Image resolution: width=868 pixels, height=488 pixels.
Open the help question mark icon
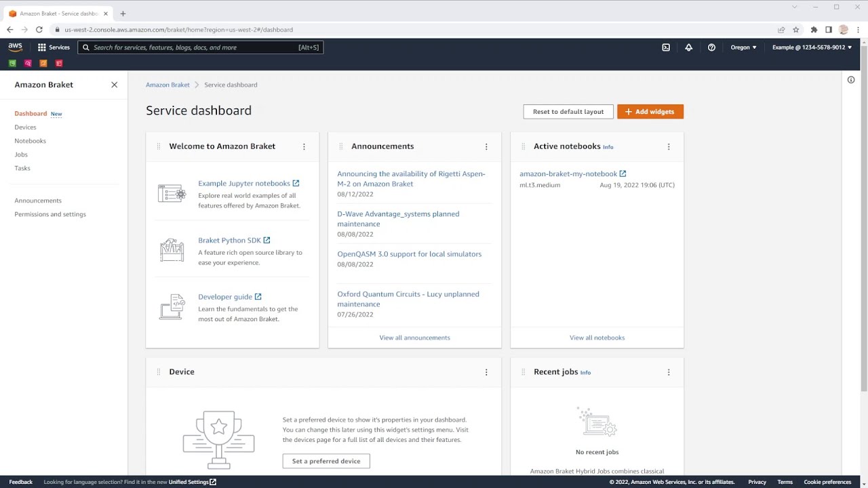tap(711, 47)
